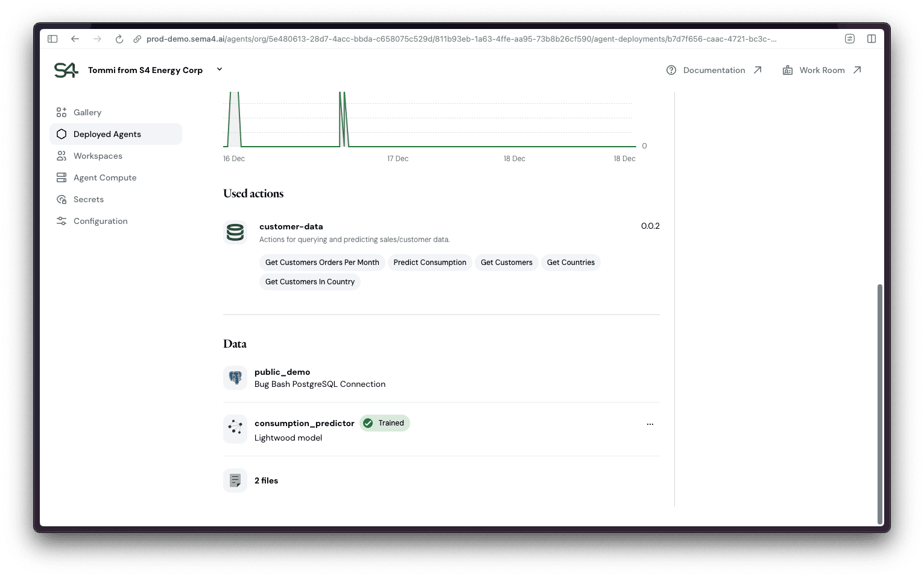Click the 2 files document icon
Viewport: 924px width, 577px height.
click(x=235, y=480)
